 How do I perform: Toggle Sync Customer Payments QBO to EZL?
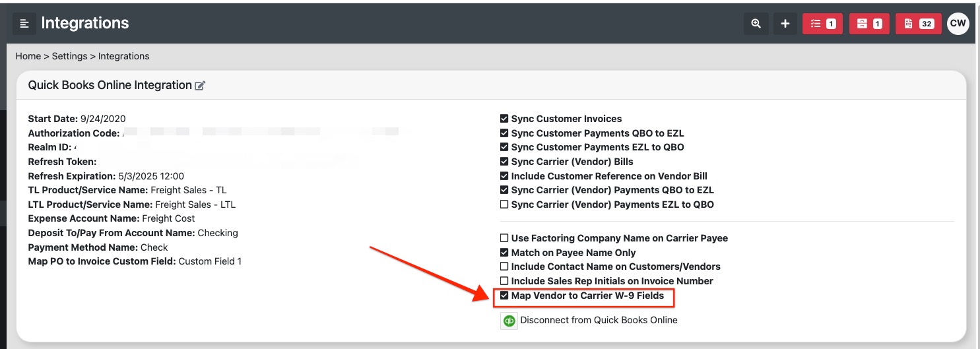(504, 133)
